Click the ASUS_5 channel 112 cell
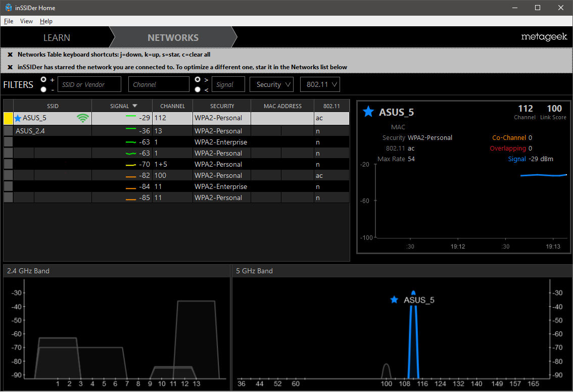Image resolution: width=573 pixels, height=392 pixels. pyautogui.click(x=172, y=118)
